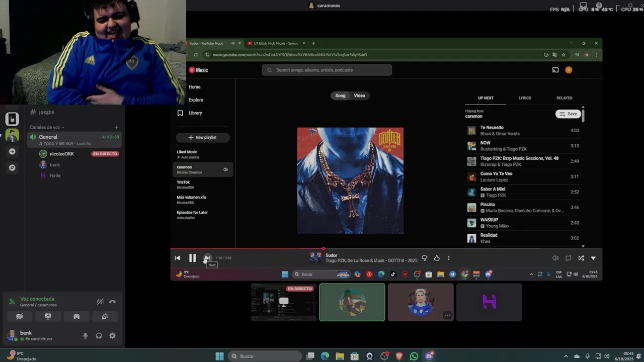Image resolution: width=644 pixels, height=362 pixels.
Task: Use the queue panel scrollbar
Action: (583, 115)
